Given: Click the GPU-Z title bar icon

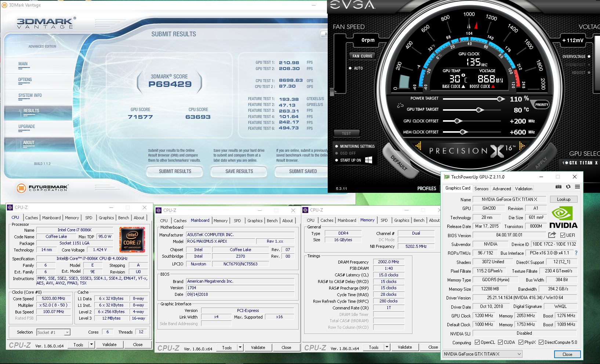Looking at the screenshot, I should point(447,177).
